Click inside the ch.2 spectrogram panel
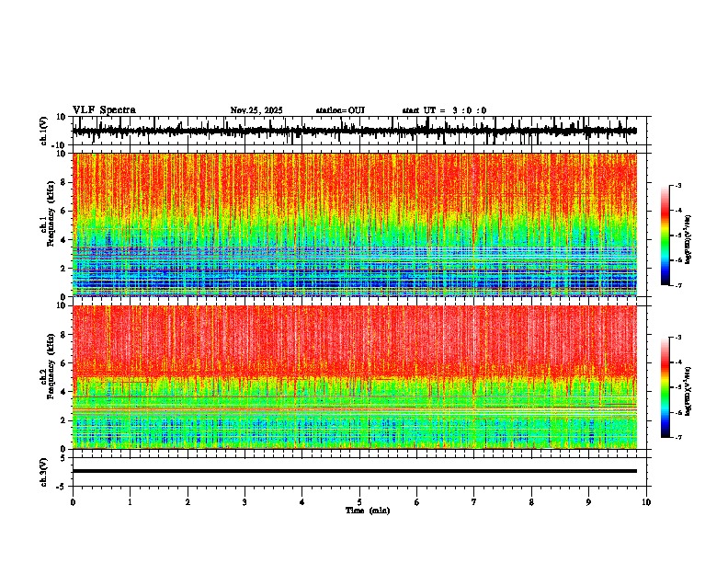The image size is (728, 563). [x=355, y=377]
